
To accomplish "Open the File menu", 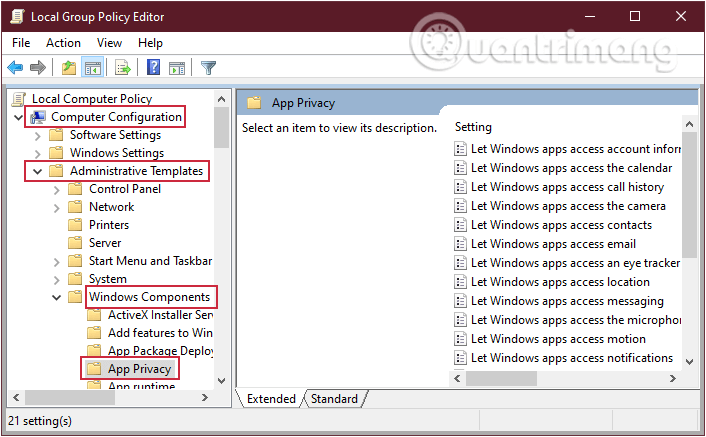I will [x=21, y=43].
